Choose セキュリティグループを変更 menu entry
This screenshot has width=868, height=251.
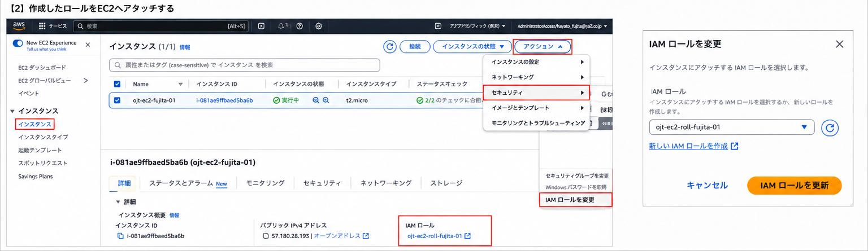576,176
